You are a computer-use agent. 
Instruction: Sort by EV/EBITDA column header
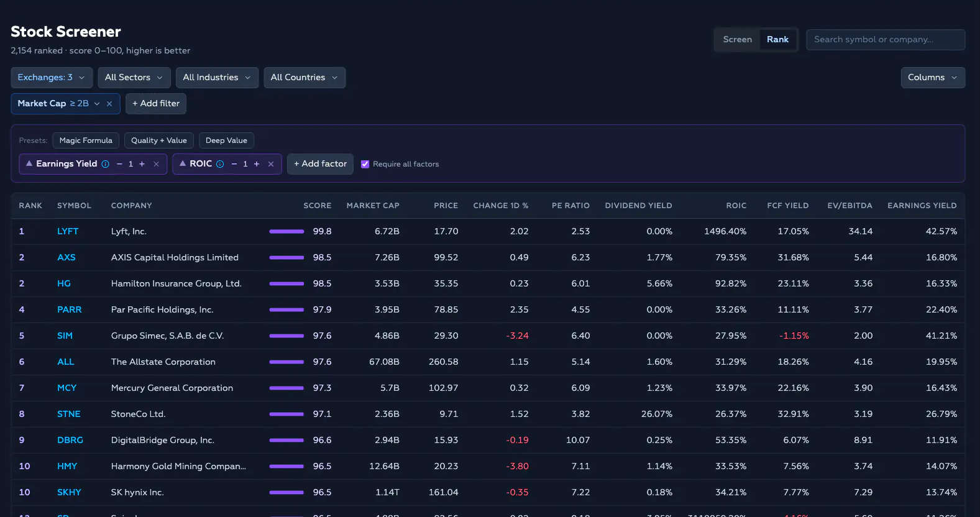pos(849,206)
